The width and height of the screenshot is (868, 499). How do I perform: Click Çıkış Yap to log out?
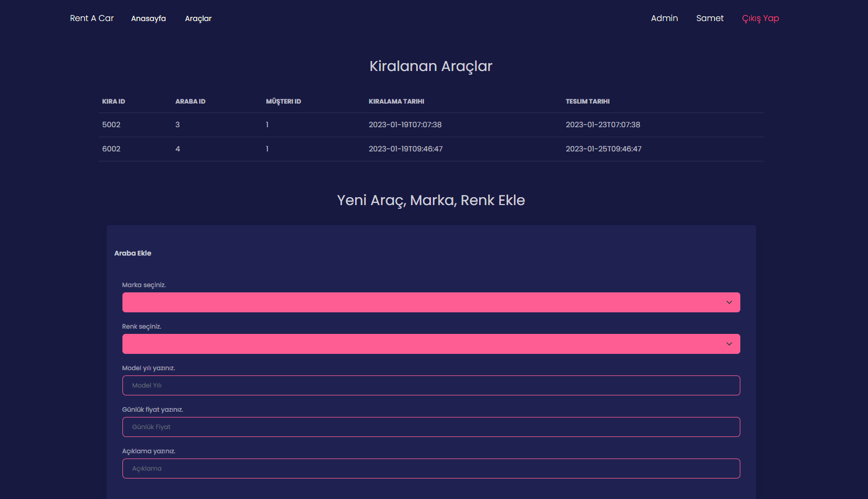coord(760,18)
